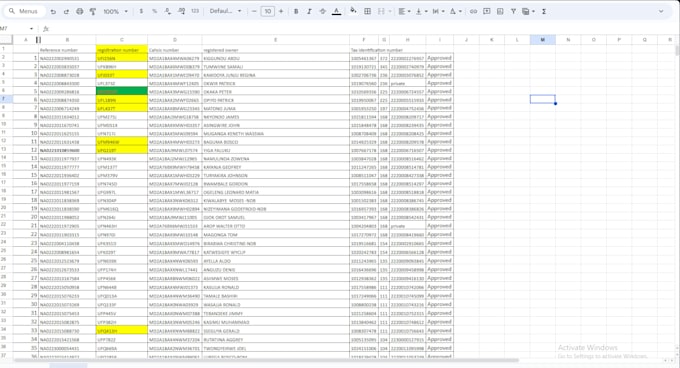Open the Name box dropdown arrow
The height and width of the screenshot is (368, 680).
click(x=31, y=29)
